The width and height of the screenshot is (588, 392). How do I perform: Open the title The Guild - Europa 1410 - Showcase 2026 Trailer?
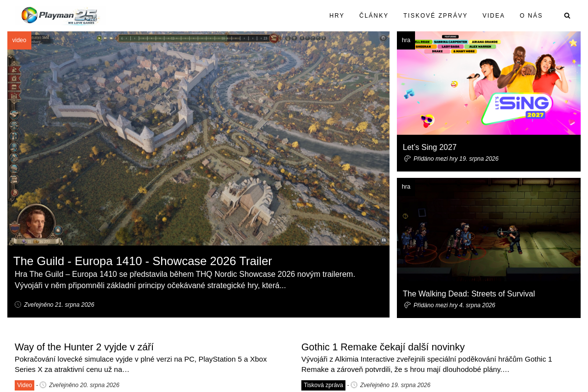tap(143, 261)
